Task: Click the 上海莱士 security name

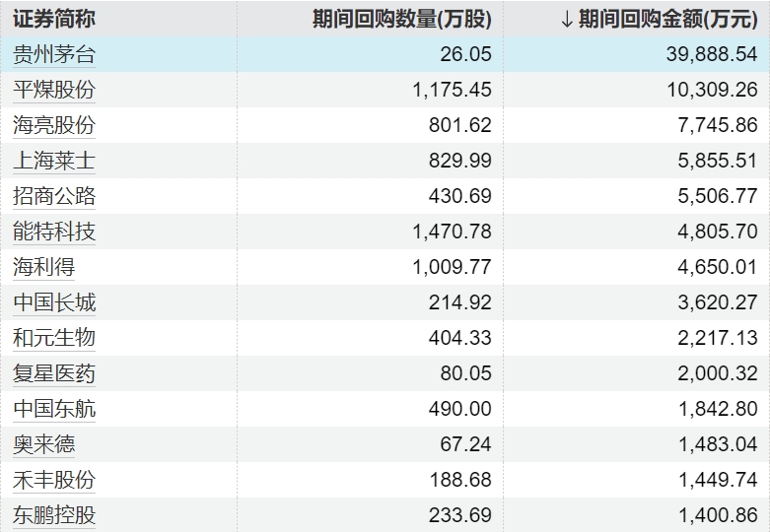Action: click(x=54, y=161)
